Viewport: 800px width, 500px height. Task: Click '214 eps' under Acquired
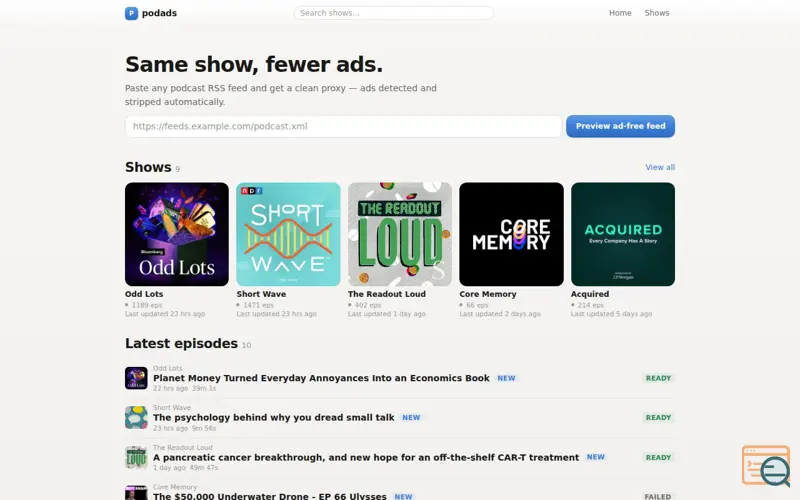[x=590, y=305]
